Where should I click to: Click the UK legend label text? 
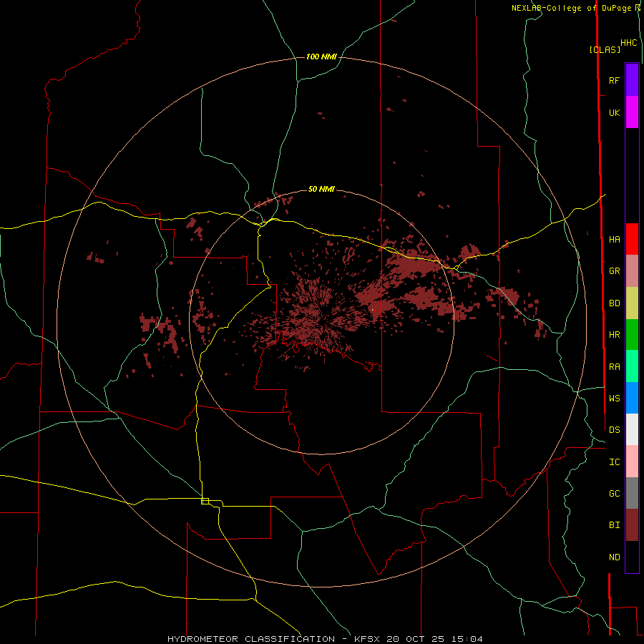pos(614,113)
